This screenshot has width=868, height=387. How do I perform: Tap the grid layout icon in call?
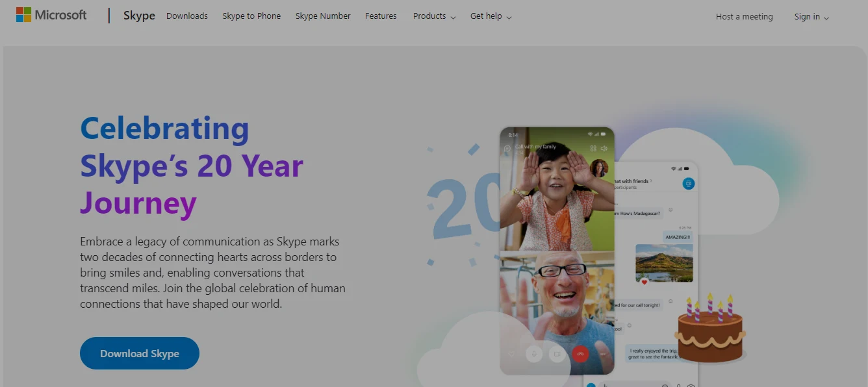point(593,148)
